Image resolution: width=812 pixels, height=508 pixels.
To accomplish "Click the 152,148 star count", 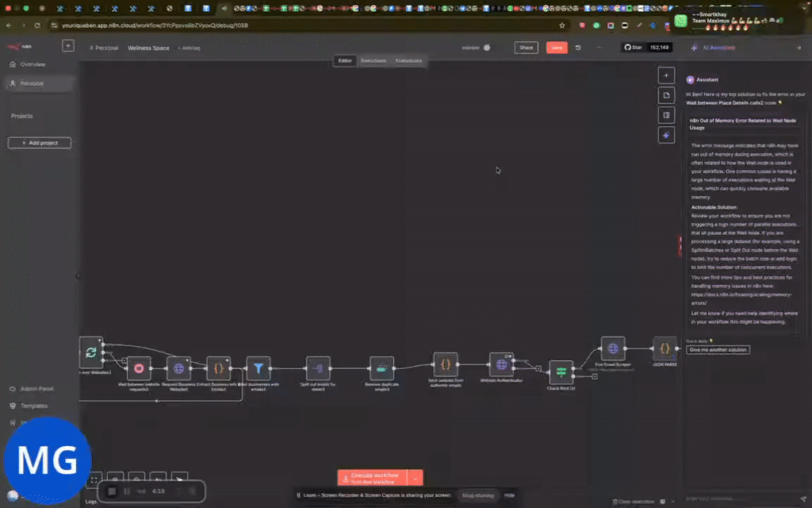I will tap(659, 47).
